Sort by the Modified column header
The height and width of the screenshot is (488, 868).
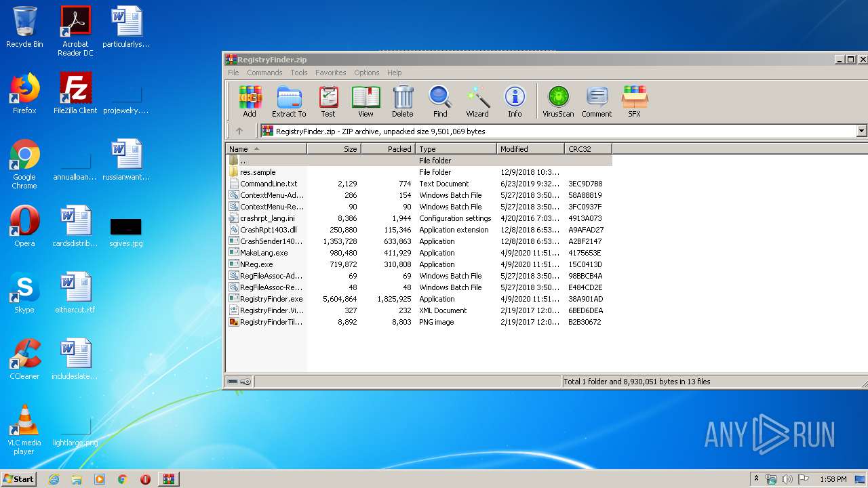(x=531, y=149)
